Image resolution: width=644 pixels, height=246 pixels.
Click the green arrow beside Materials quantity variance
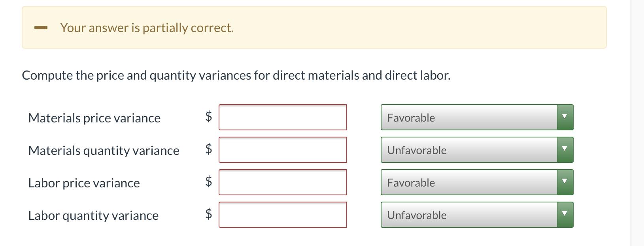point(565,150)
